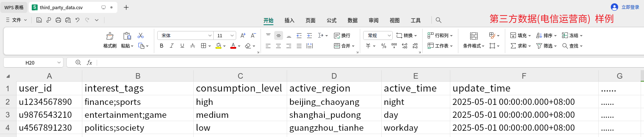
Task: Open the font name 宋体 dropdown
Action: (210, 35)
